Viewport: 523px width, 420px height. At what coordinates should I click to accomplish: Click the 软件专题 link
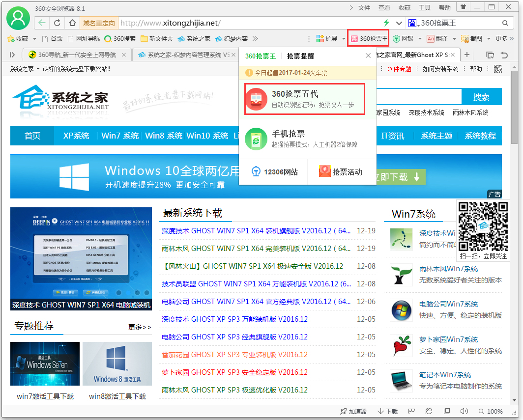point(399,69)
